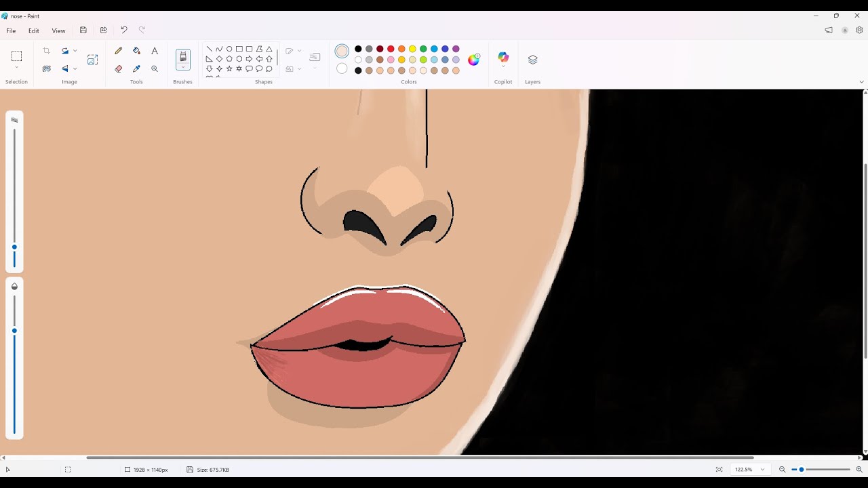Image resolution: width=868 pixels, height=488 pixels.
Task: Select the Magnifier tool
Action: pyautogui.click(x=155, y=68)
